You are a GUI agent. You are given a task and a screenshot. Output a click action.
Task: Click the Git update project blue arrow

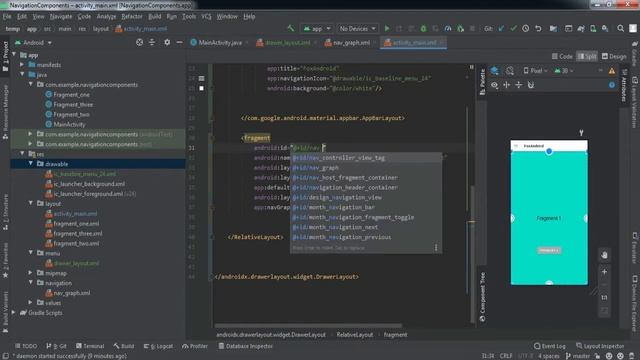coord(501,29)
